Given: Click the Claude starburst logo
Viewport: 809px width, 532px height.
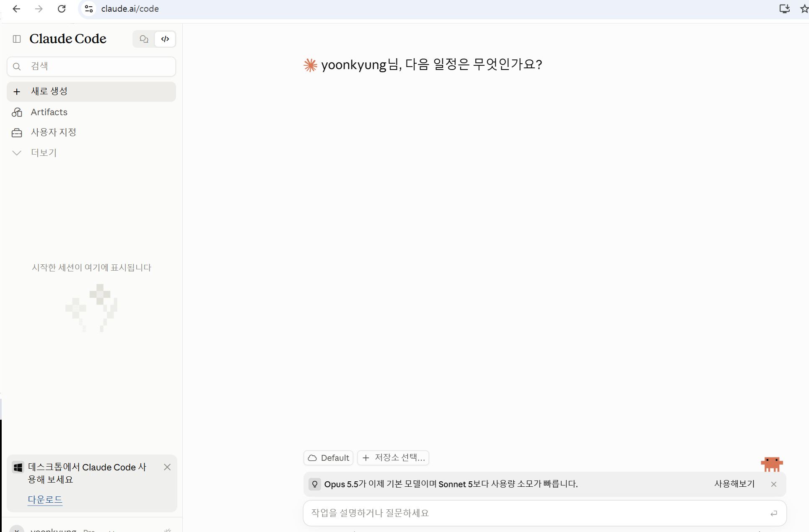Looking at the screenshot, I should (x=310, y=65).
